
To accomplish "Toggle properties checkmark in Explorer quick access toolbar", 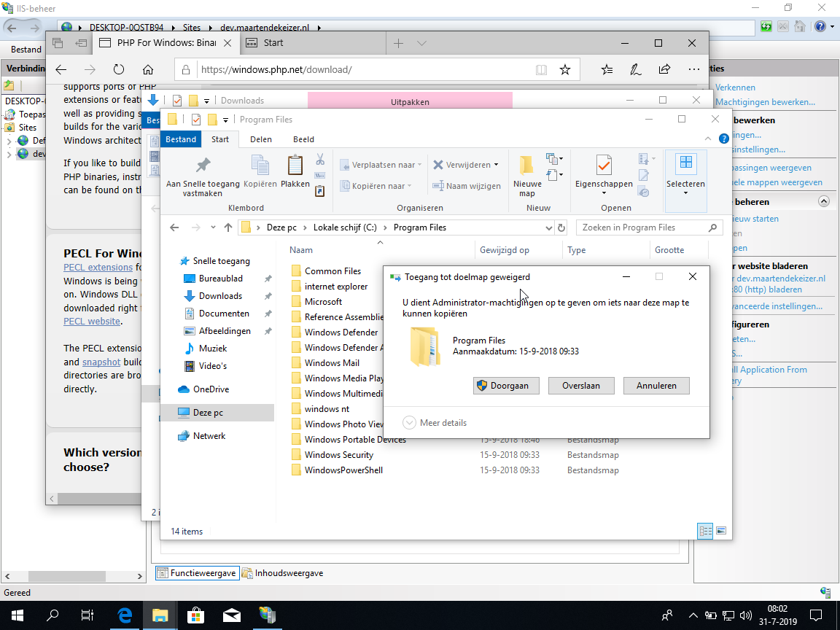I will click(196, 120).
